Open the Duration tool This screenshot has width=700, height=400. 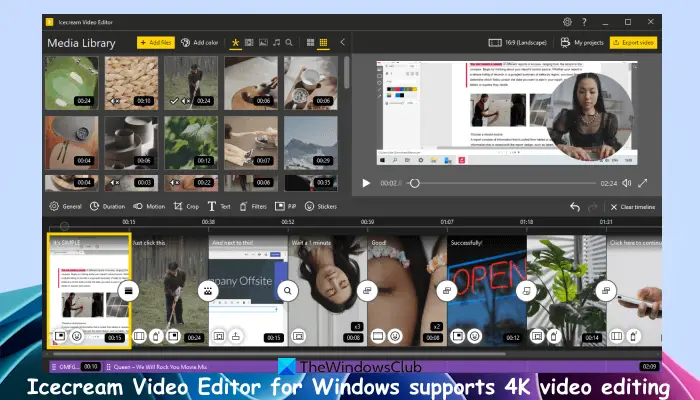click(x=107, y=206)
